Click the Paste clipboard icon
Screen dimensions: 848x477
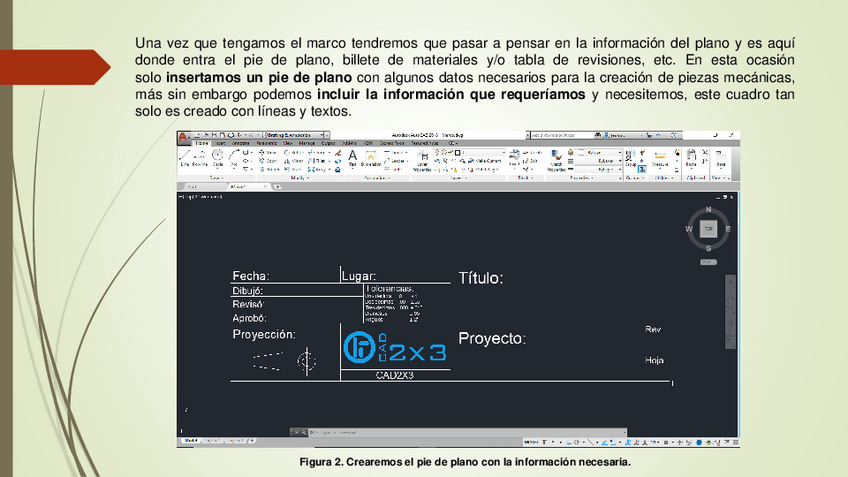click(691, 158)
